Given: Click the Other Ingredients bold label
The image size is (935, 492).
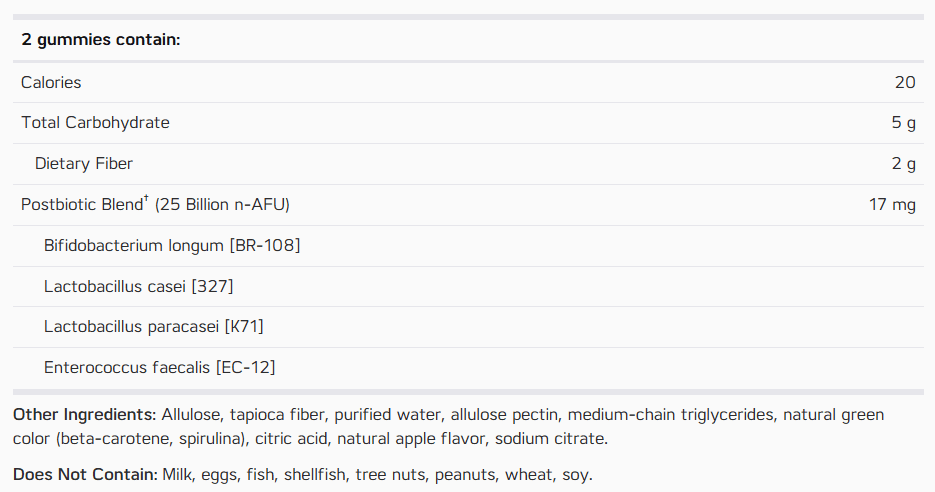Looking at the screenshot, I should [x=85, y=414].
